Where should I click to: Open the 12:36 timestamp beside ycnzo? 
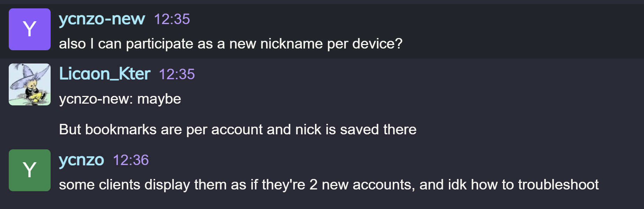[x=131, y=160]
